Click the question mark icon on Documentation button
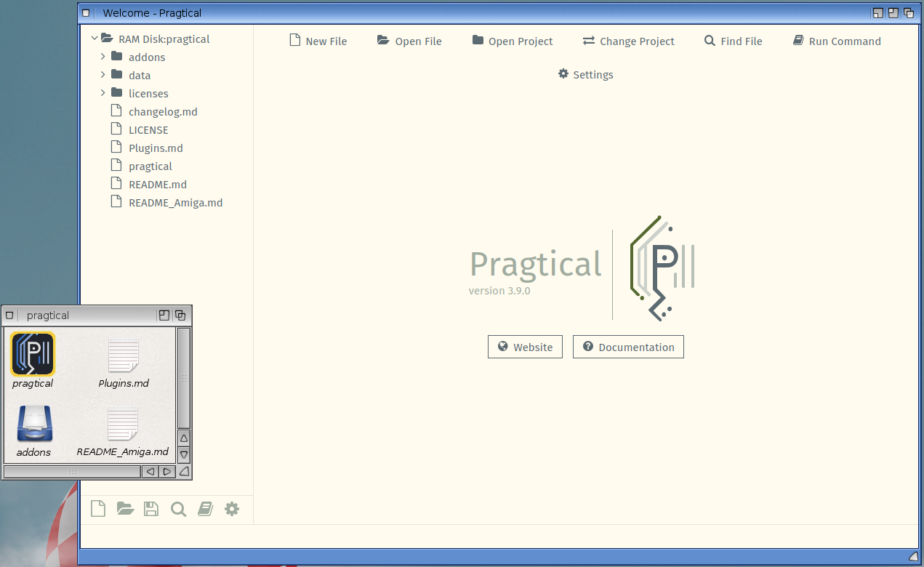The width and height of the screenshot is (924, 567). (x=588, y=347)
